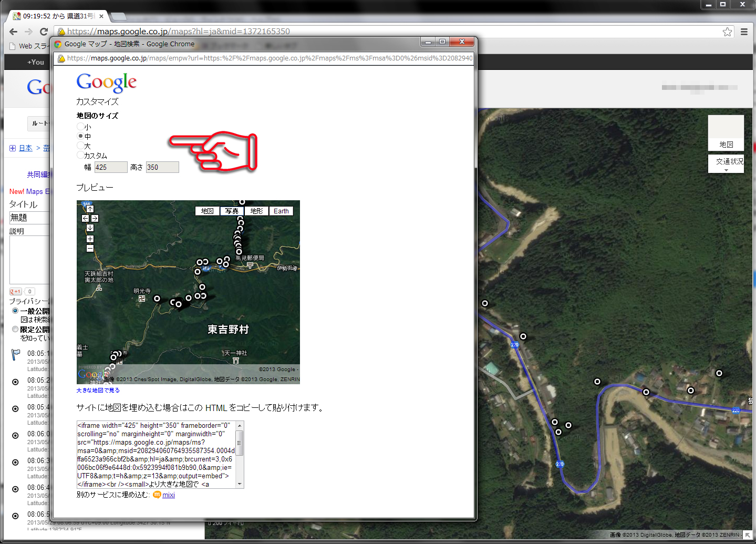Click the popup window address bar

point(264,58)
